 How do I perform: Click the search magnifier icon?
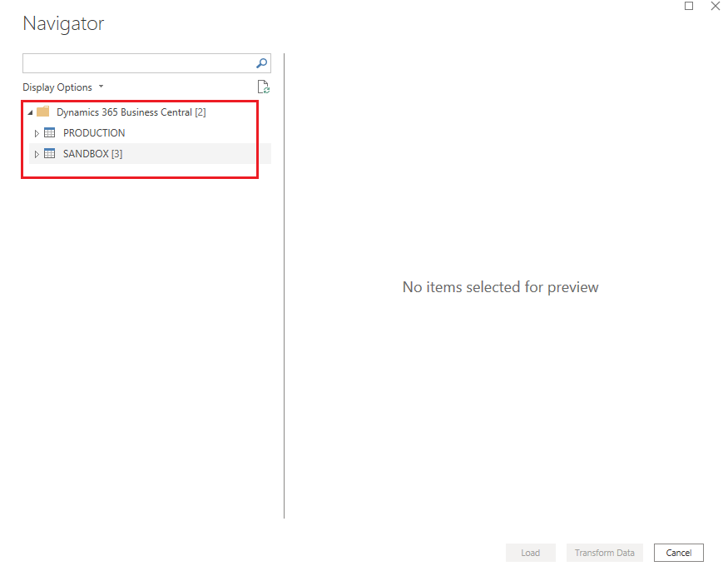tap(262, 63)
